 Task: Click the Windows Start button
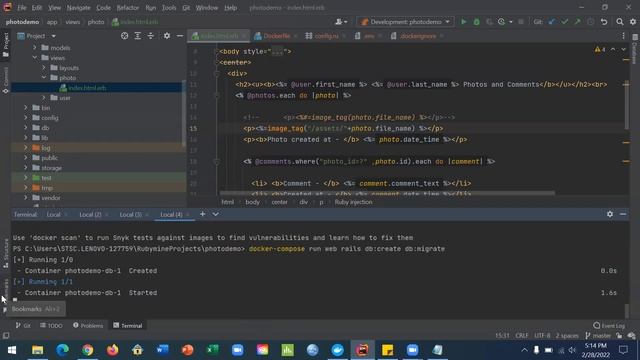tap(12, 350)
